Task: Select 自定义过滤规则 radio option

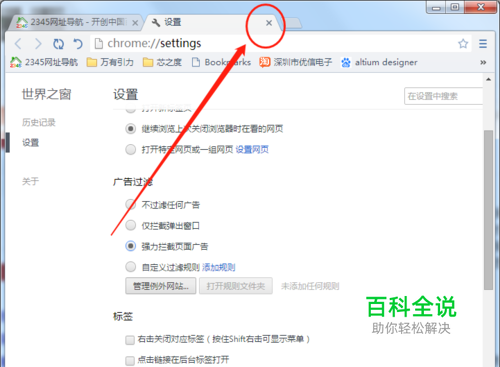Action: pos(131,267)
